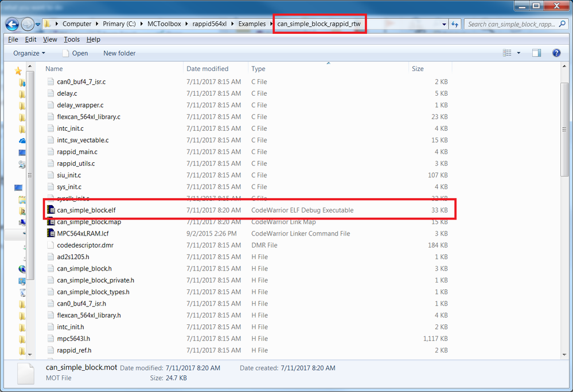Expand the arrow after MCToolbox in the breadcrumb
Screen dimensions: 573x392
[186, 24]
